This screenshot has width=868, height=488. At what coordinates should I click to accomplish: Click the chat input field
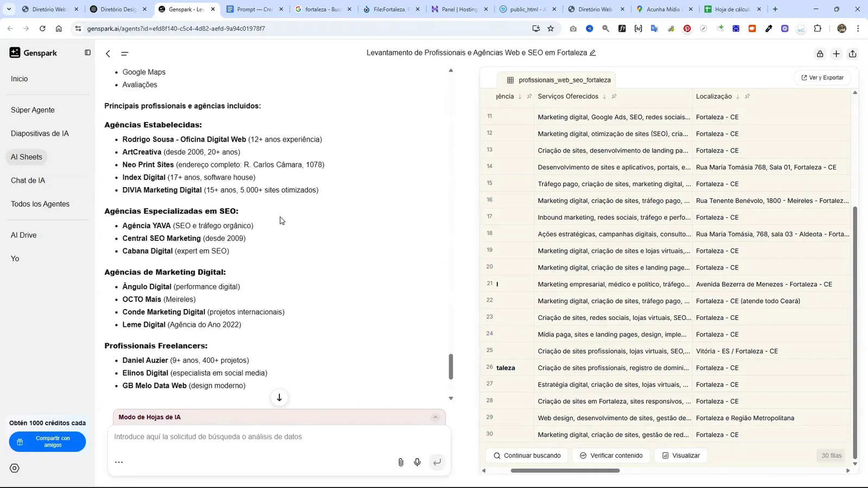pos(244,436)
